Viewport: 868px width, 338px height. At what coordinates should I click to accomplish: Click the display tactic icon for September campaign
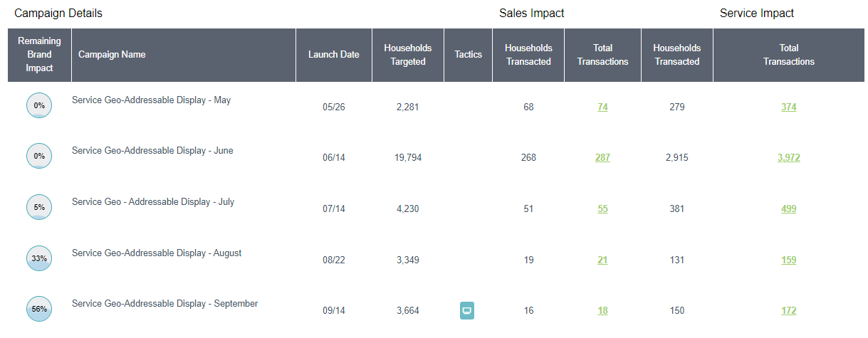[x=467, y=310]
